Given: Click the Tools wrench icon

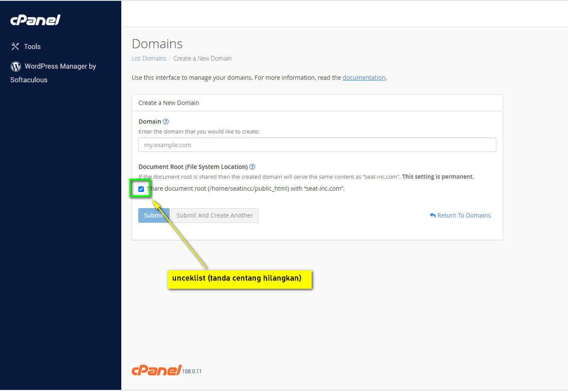Looking at the screenshot, I should (15, 46).
